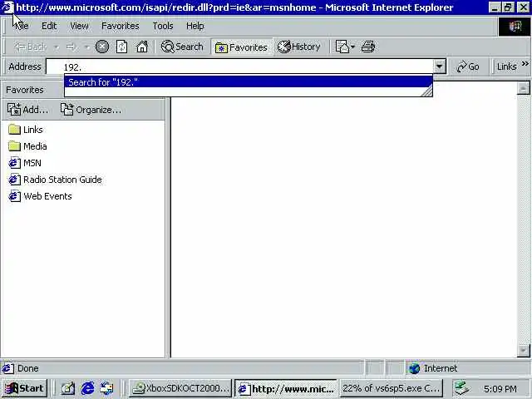The height and width of the screenshot is (399, 532).
Task: Open the View menu
Action: tap(79, 26)
